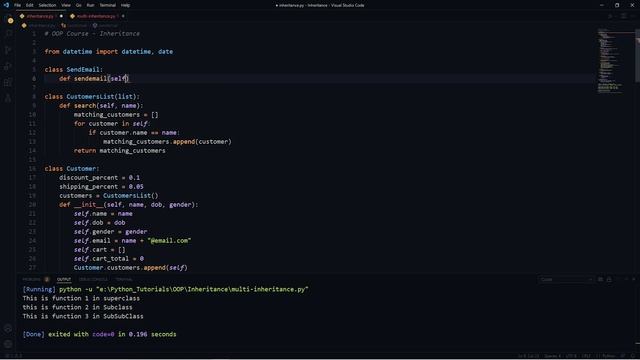The height and width of the screenshot is (360, 640).
Task: Switch to the Problems panel tab
Action: [x=36, y=279]
